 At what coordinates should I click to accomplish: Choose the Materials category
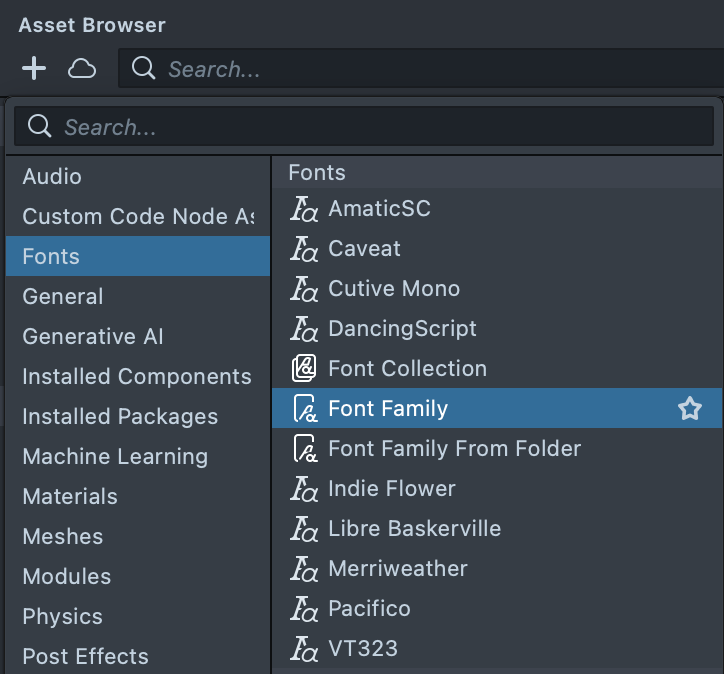[x=70, y=496]
